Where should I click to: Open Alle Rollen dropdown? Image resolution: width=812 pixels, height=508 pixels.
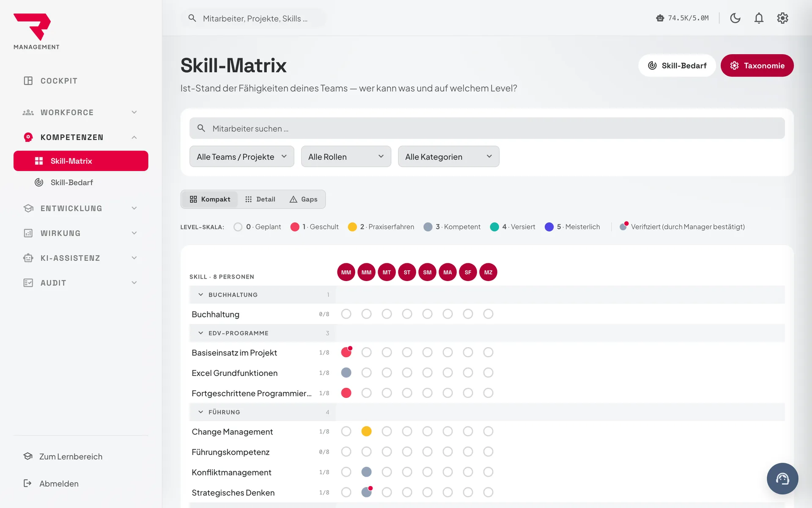(346, 157)
